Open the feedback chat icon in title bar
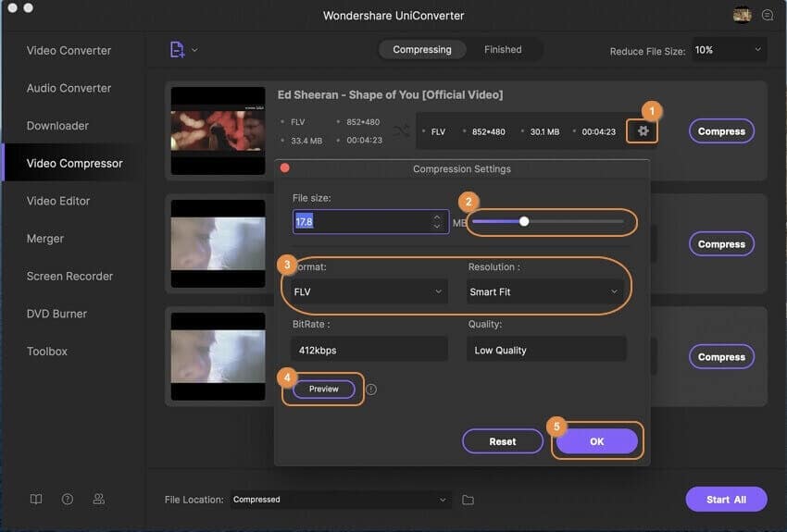The image size is (787, 532). [768, 15]
